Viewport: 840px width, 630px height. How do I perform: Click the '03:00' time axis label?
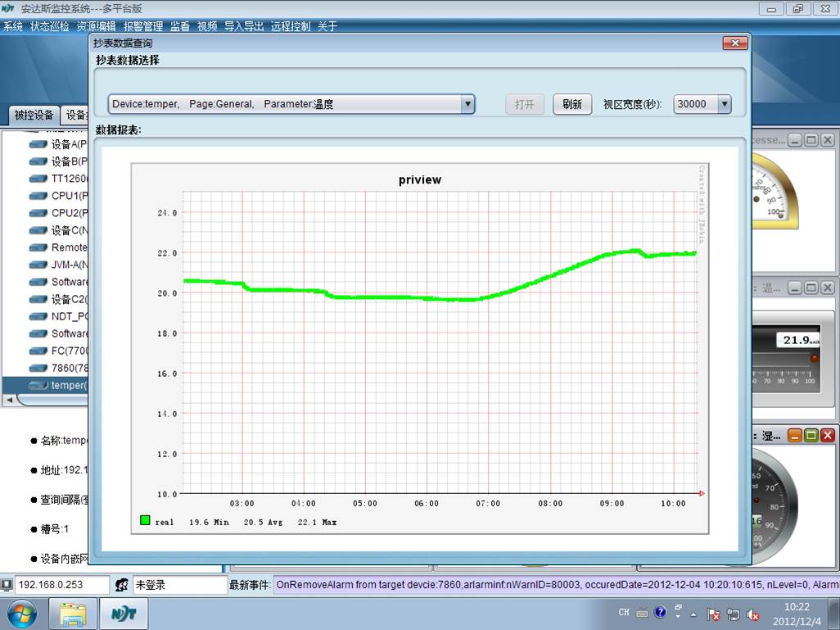point(242,504)
